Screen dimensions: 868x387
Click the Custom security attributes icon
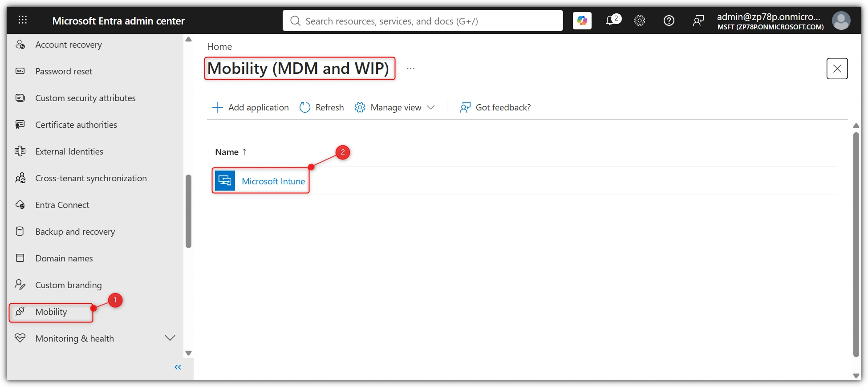[x=20, y=98]
